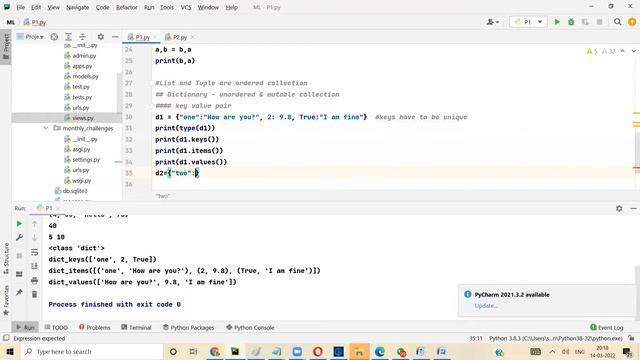Screen dimensions: 640x360
Task: Collapse all in Project tool window
Action: pyautogui.click(x=82, y=37)
